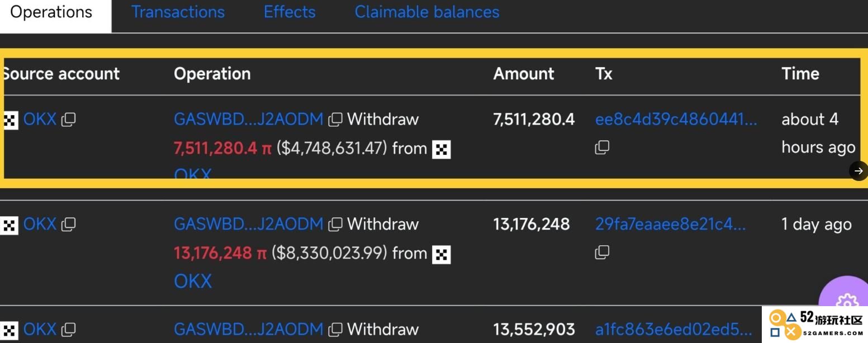Open the Effects tab

point(290,12)
